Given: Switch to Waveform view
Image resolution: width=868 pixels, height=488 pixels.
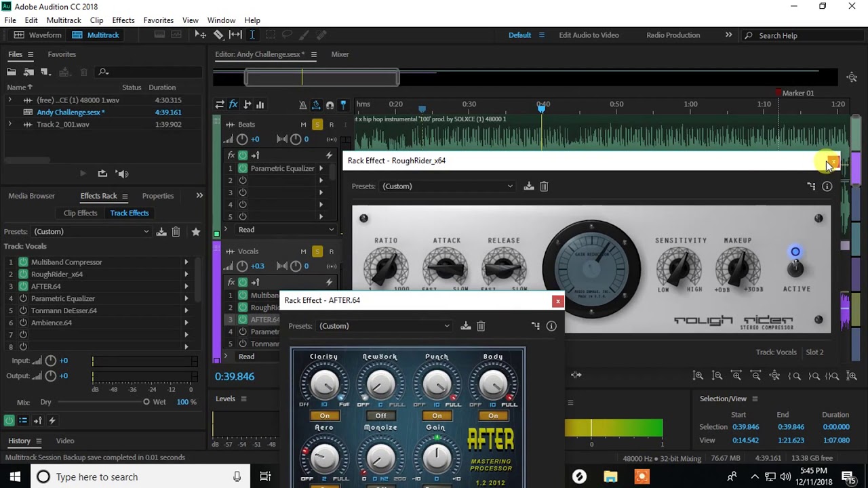Looking at the screenshot, I should pyautogui.click(x=37, y=35).
